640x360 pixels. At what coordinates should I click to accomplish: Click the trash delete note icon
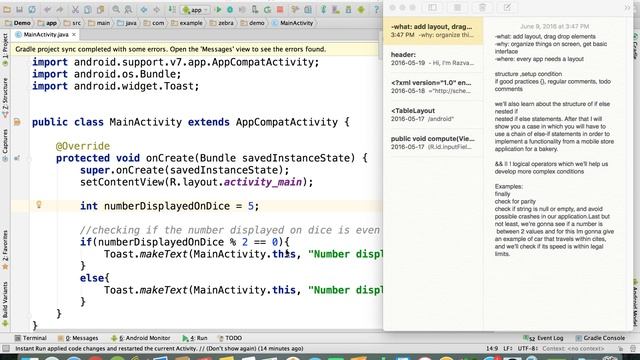[482, 7]
